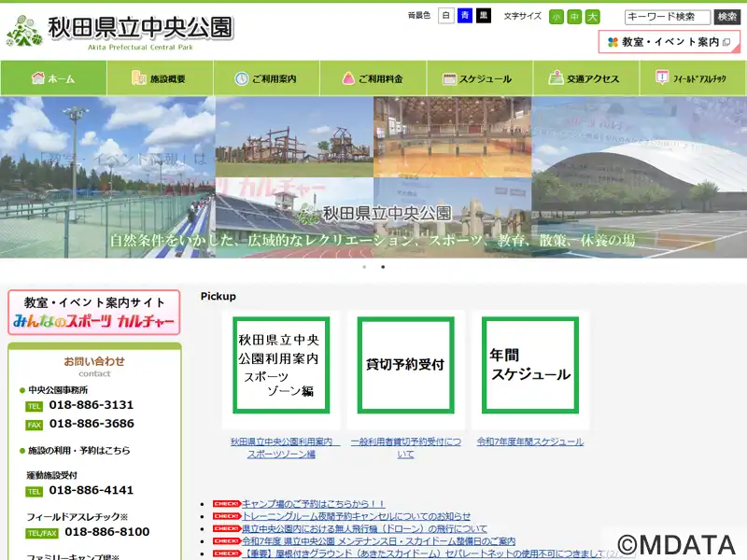
Task: Select white background color swatch 白
Action: [446, 16]
